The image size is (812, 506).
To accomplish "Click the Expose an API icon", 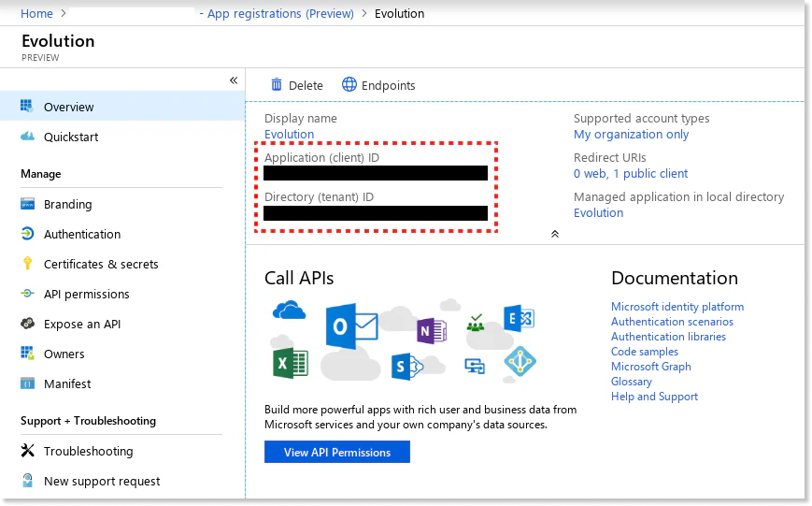I will click(27, 324).
